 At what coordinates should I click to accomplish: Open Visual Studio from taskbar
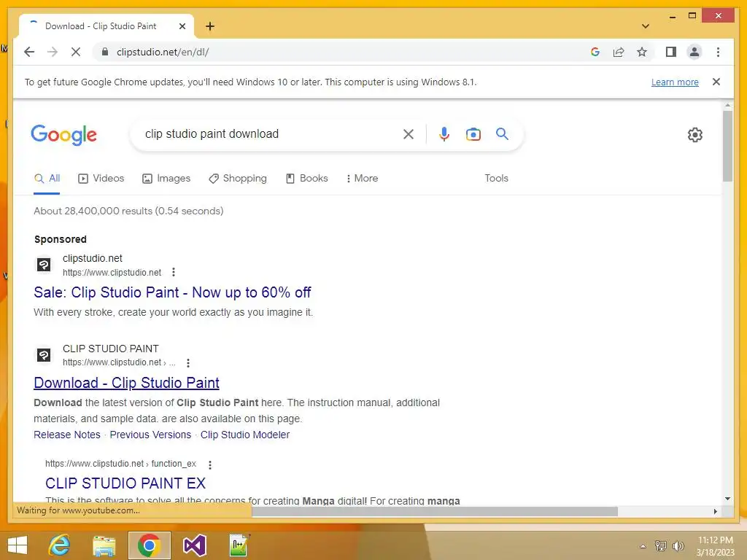coord(194,545)
